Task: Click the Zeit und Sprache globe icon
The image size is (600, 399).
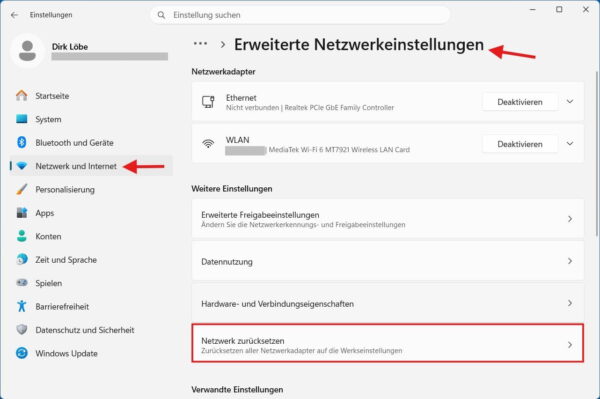Action: 22,259
